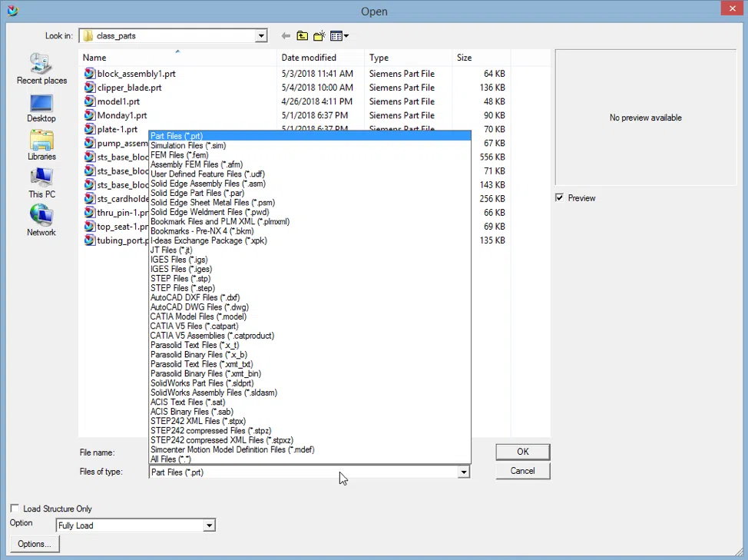
Task: Choose JT Files (*.jt) type
Action: pyautogui.click(x=310, y=250)
